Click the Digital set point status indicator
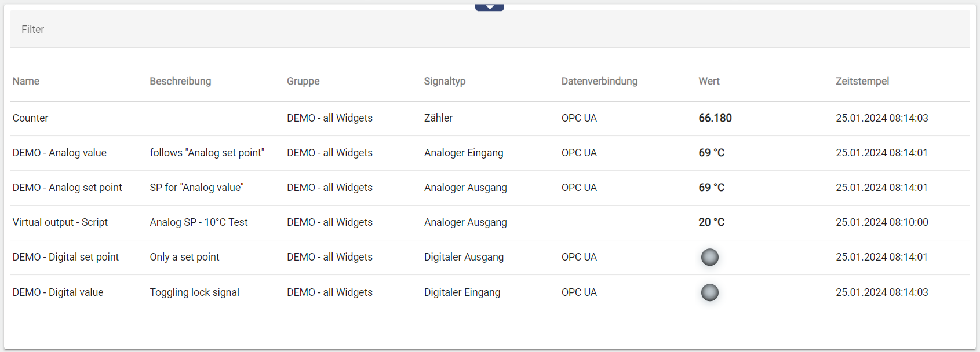 pos(709,257)
